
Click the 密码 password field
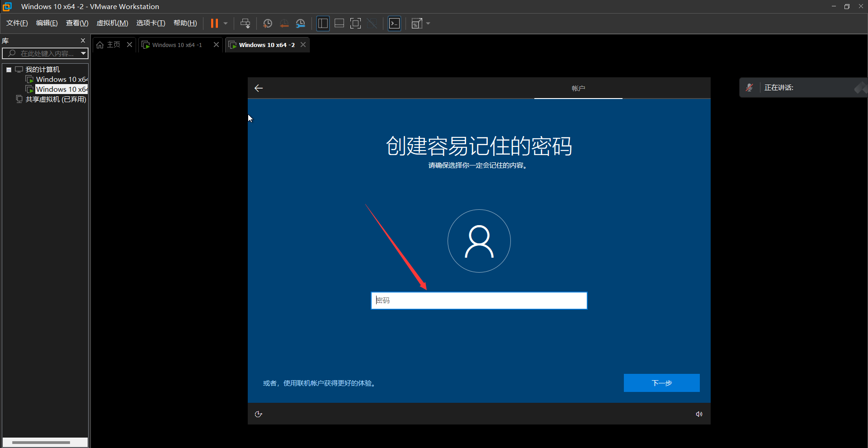tap(479, 301)
